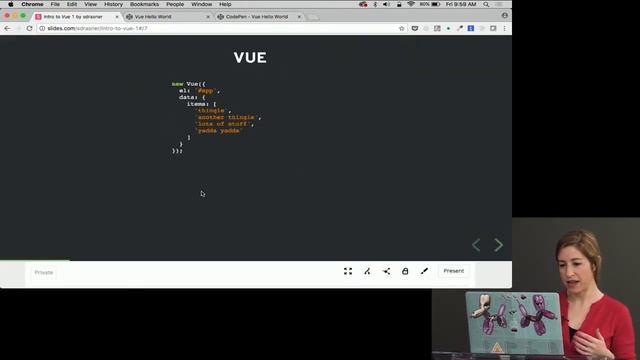Click the site info icon in address bar
The height and width of the screenshot is (360, 640).
coord(42,28)
